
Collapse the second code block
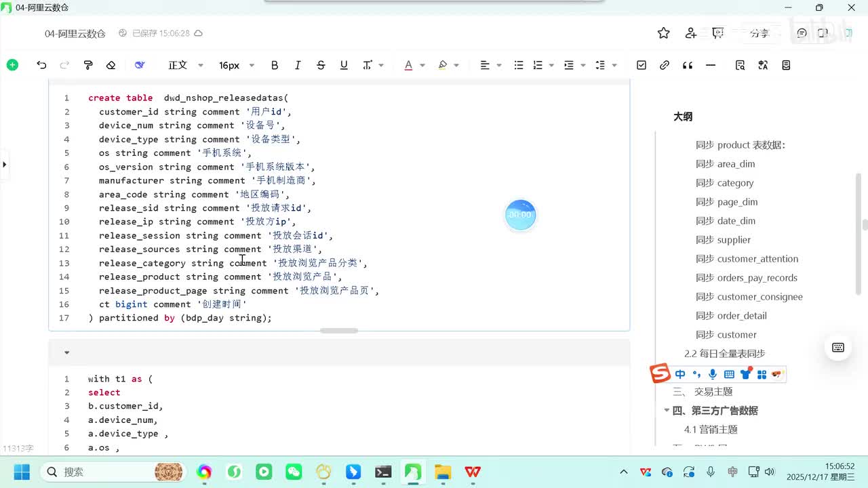66,352
